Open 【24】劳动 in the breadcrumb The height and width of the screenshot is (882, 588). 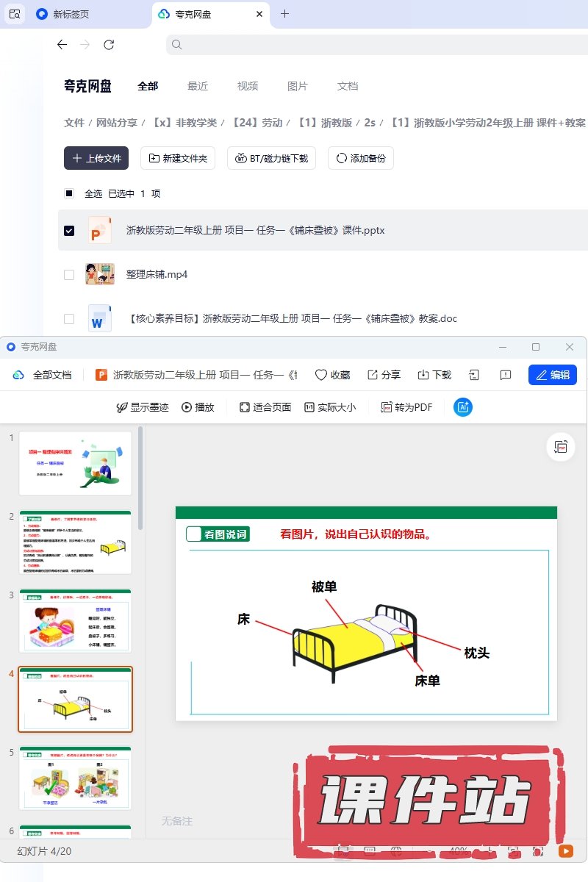tap(257, 123)
